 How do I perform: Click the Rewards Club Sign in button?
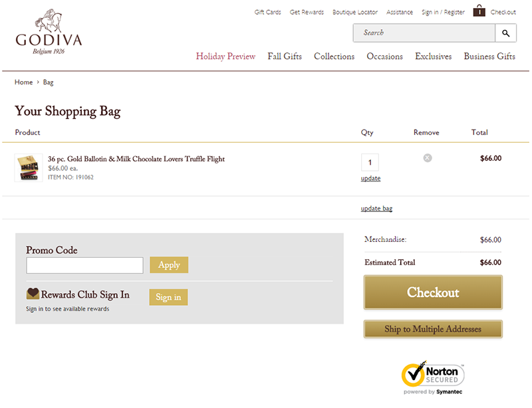(169, 297)
